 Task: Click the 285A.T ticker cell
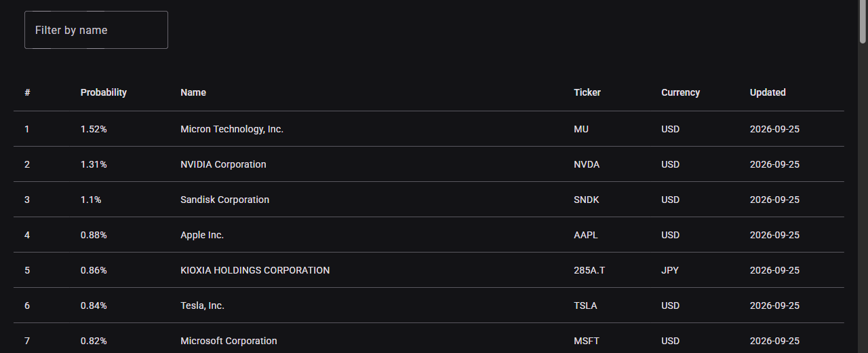click(589, 270)
